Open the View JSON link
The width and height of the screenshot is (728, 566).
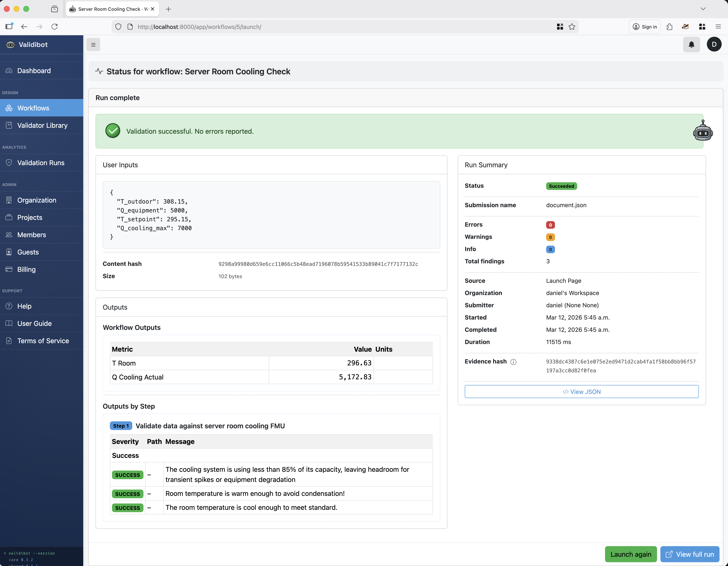click(x=581, y=391)
